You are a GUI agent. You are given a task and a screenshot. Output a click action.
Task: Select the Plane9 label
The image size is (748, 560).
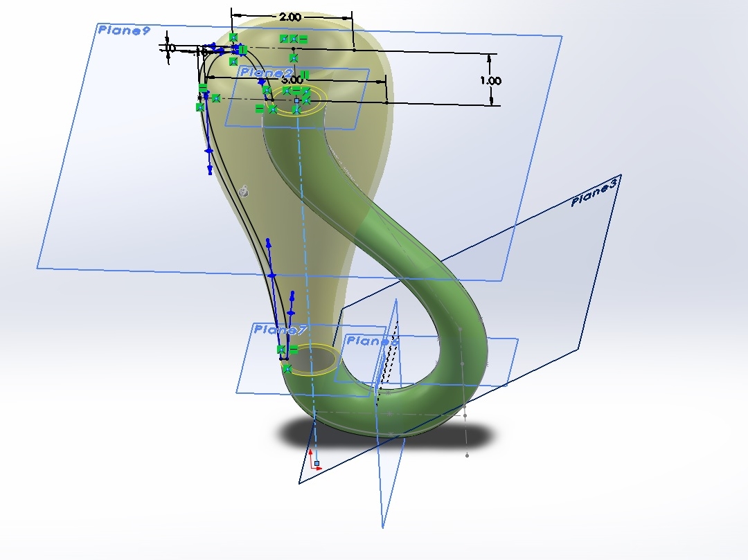[x=125, y=30]
